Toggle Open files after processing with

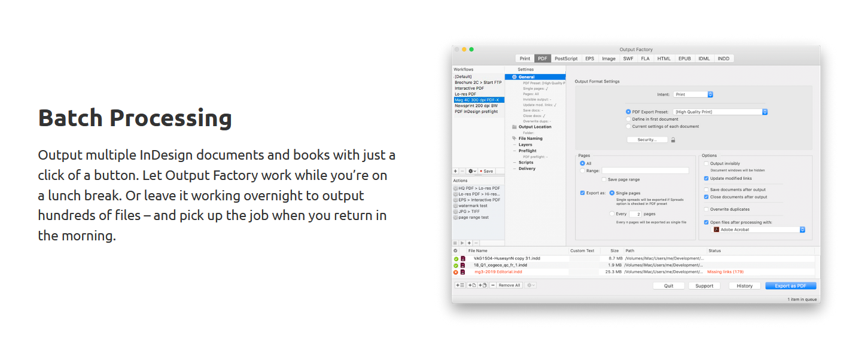coord(706,222)
